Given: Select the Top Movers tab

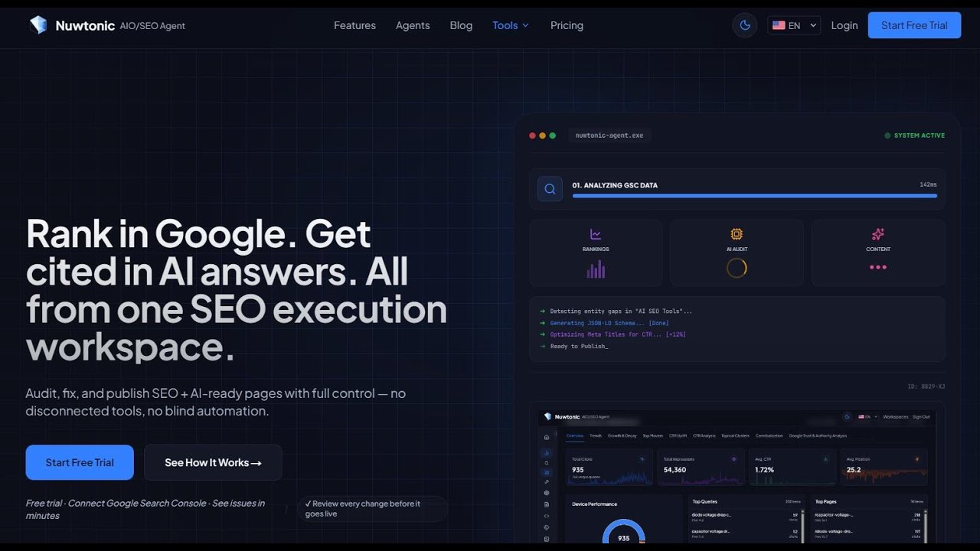Looking at the screenshot, I should (653, 435).
